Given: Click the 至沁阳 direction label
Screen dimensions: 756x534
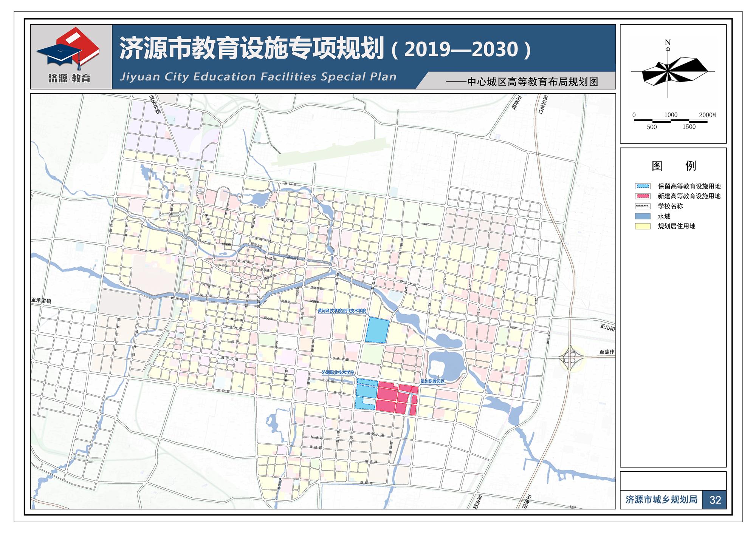Looking at the screenshot, I should 607,328.
